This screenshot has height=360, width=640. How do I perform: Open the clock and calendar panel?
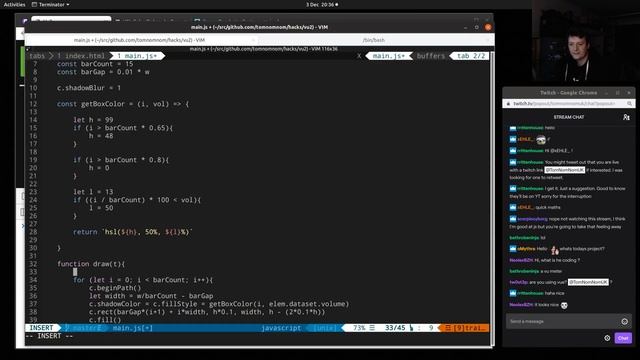pyautogui.click(x=322, y=4)
